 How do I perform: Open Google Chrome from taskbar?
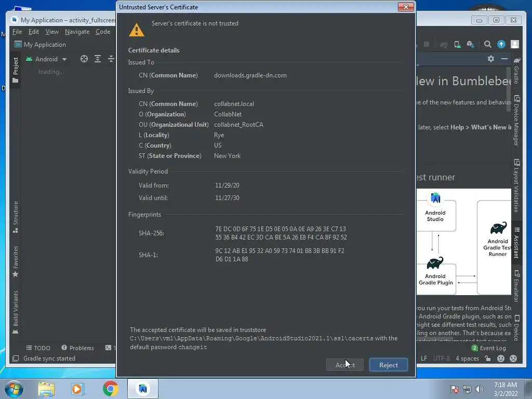pos(110,389)
